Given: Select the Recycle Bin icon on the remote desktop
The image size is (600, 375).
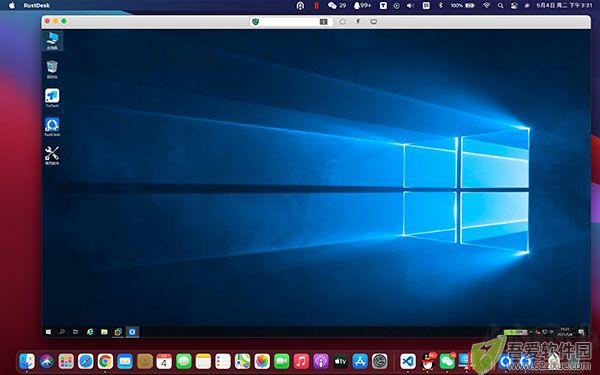Looking at the screenshot, I should (52, 69).
